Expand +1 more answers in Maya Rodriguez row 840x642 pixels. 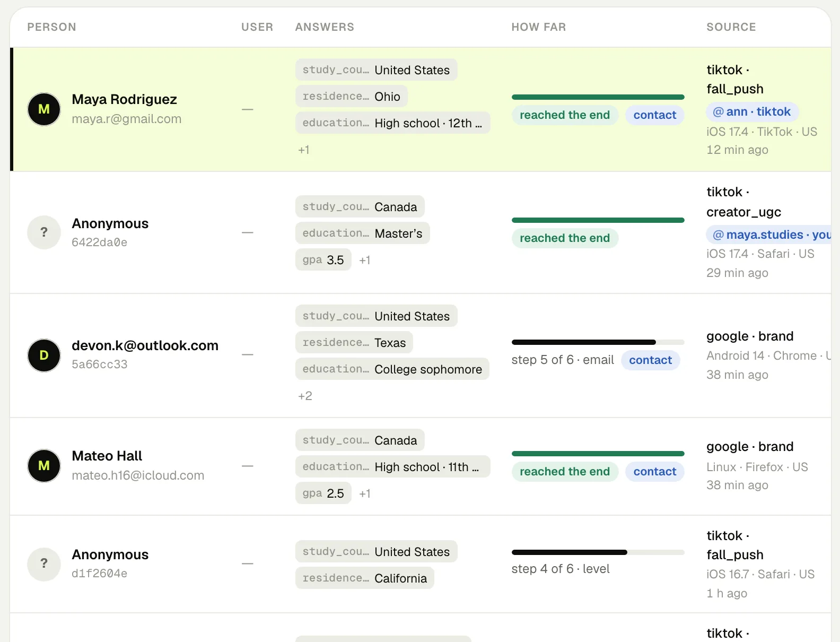click(x=304, y=150)
